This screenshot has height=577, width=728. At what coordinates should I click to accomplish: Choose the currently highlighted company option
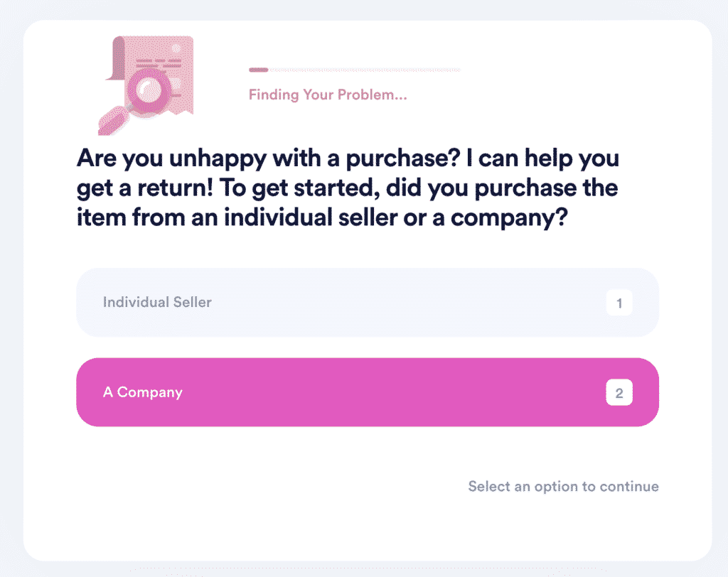tap(368, 392)
